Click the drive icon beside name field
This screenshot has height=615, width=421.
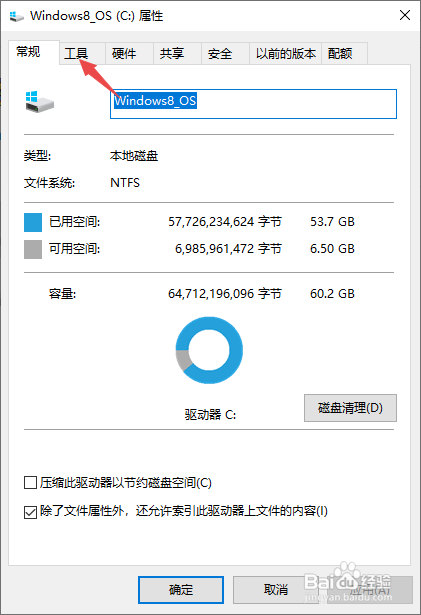[39, 102]
